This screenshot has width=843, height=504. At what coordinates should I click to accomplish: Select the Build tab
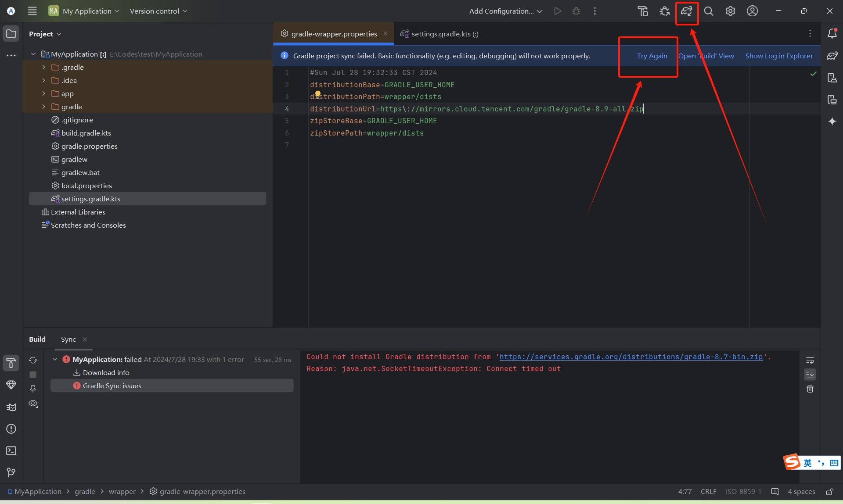pyautogui.click(x=37, y=339)
